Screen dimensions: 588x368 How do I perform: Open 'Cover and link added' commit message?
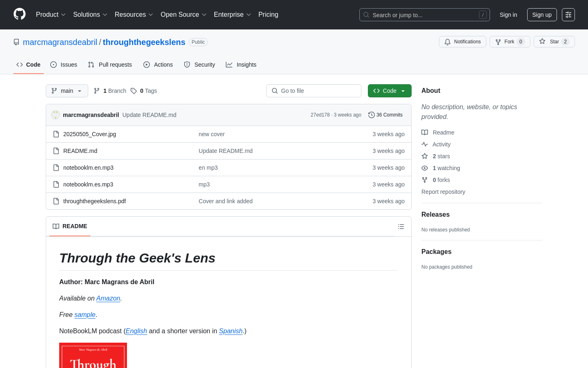[226, 201]
